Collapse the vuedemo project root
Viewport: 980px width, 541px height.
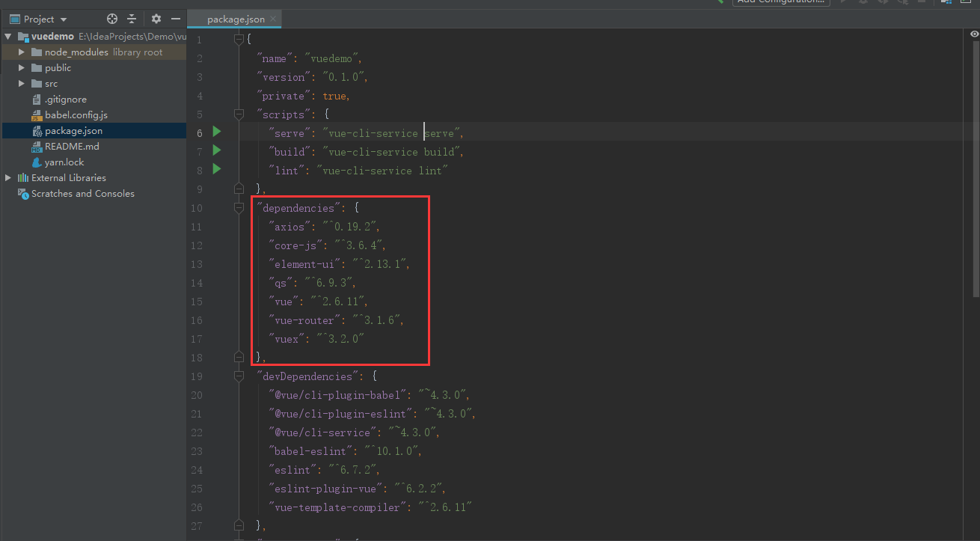(x=8, y=36)
